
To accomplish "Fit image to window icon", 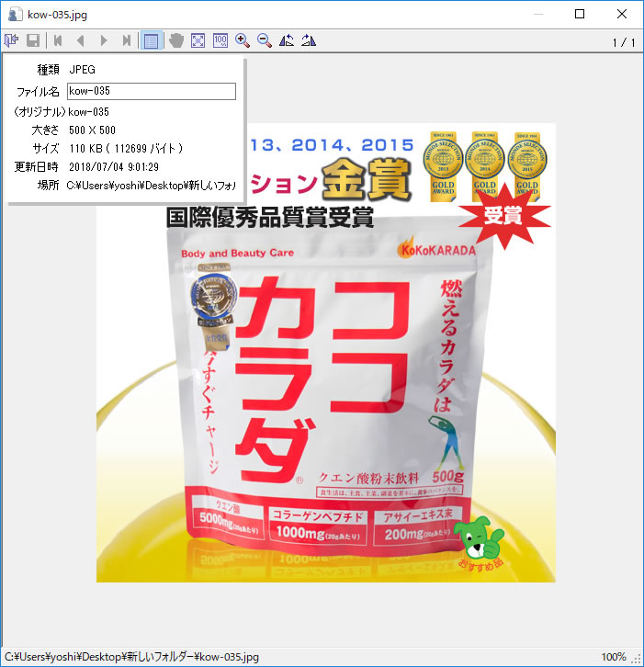I will pos(198,40).
